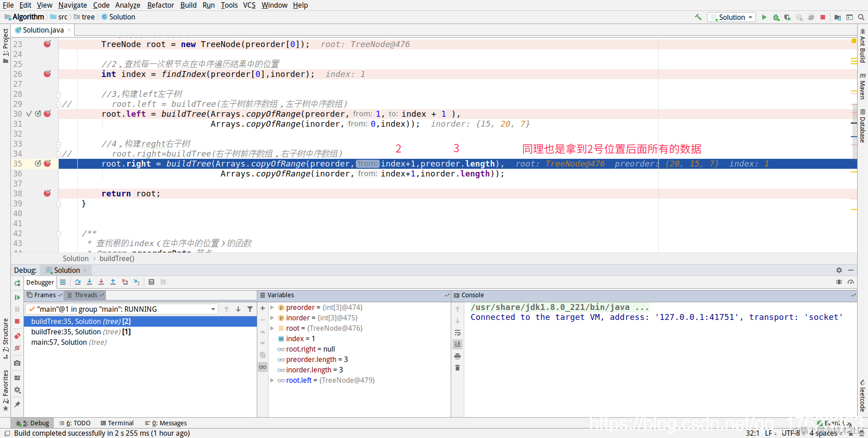Open the VCS menu
This screenshot has width=868, height=438.
249,5
